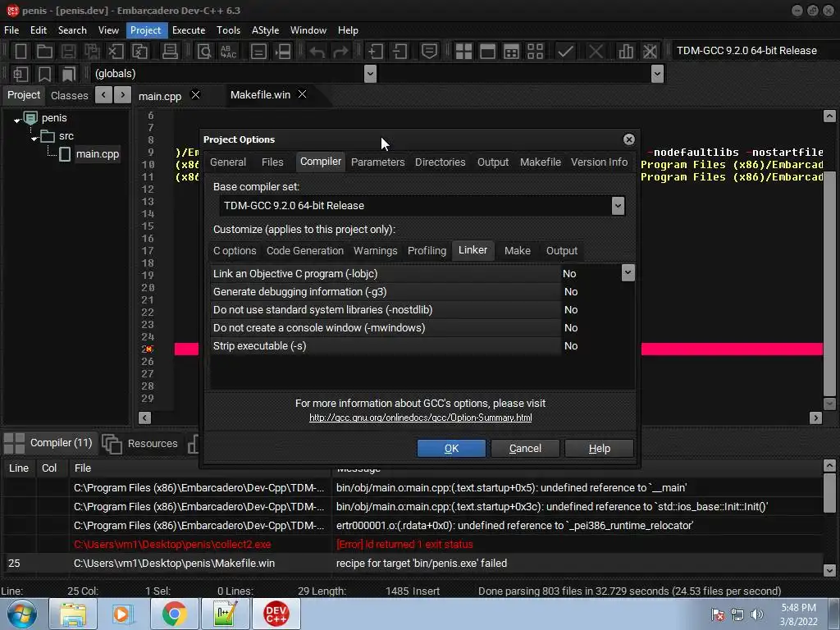Click the Toggle Comment icon
This screenshot has height=630, width=840.
click(x=429, y=52)
